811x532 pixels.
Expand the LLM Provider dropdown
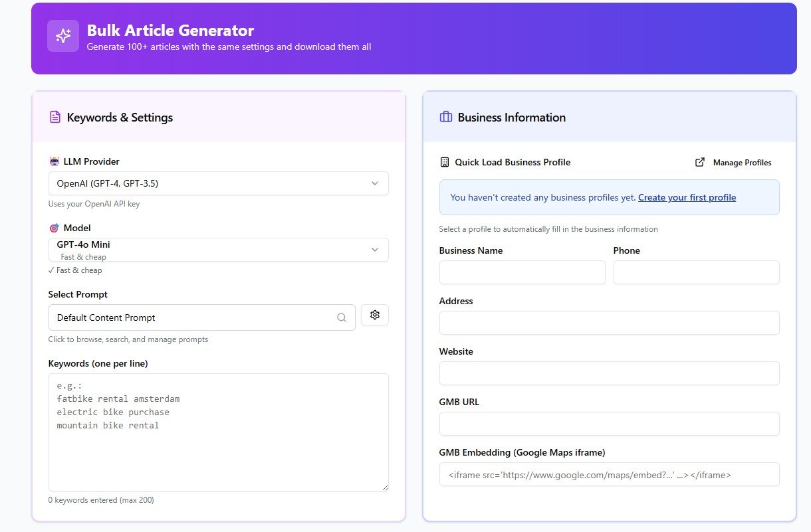pyautogui.click(x=218, y=183)
